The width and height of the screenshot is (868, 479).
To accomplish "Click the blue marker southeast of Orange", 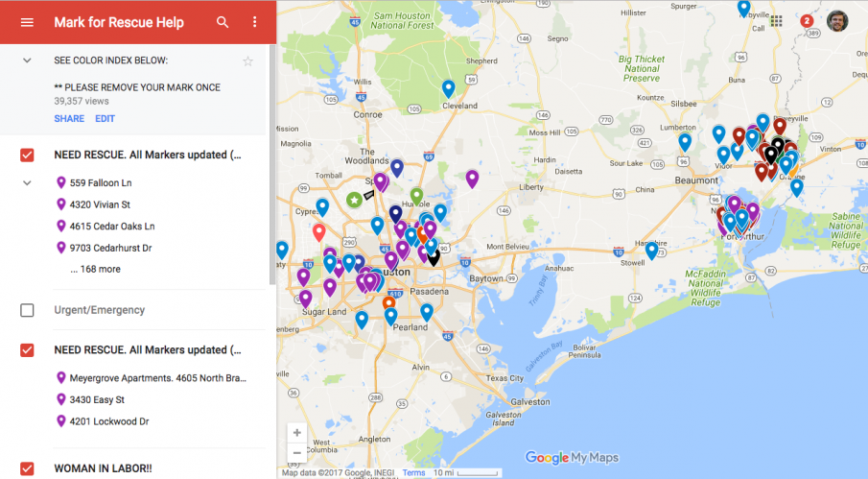I will point(797,187).
